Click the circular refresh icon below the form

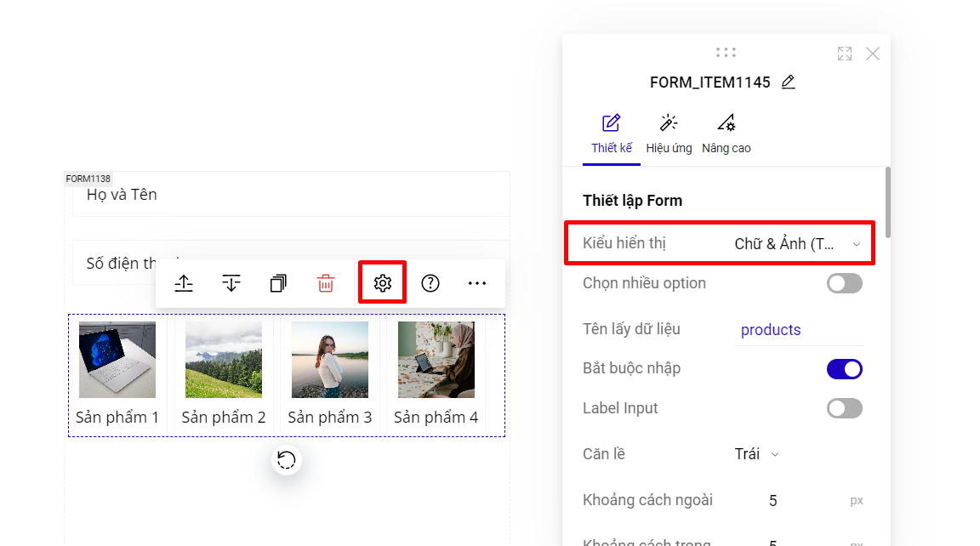[x=286, y=460]
